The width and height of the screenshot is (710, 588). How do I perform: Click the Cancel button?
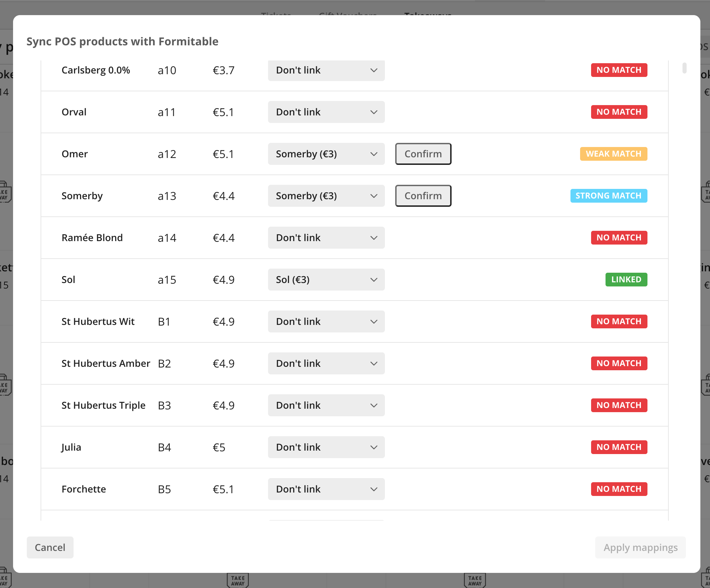pos(50,547)
